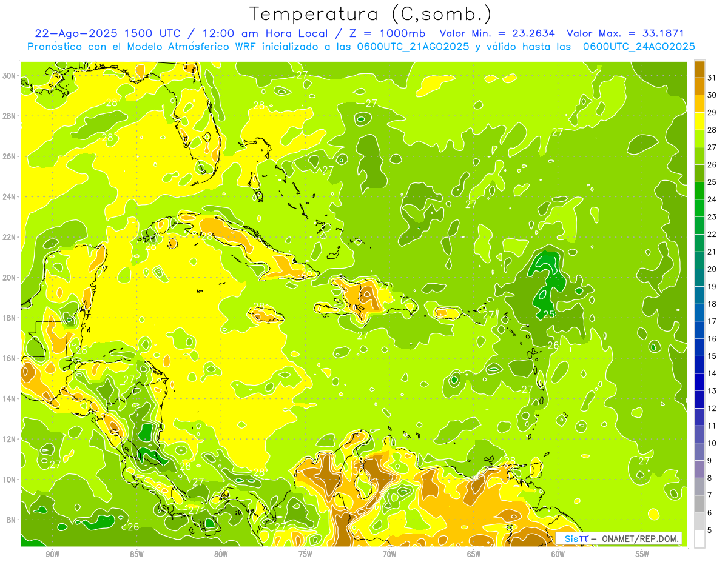Click the 8N latitude axis label
Viewport: 728px width, 562px height.
click(12, 520)
